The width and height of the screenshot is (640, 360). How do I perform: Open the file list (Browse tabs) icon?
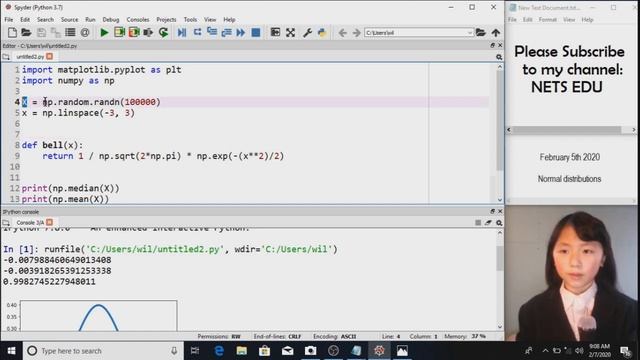[x=70, y=32]
